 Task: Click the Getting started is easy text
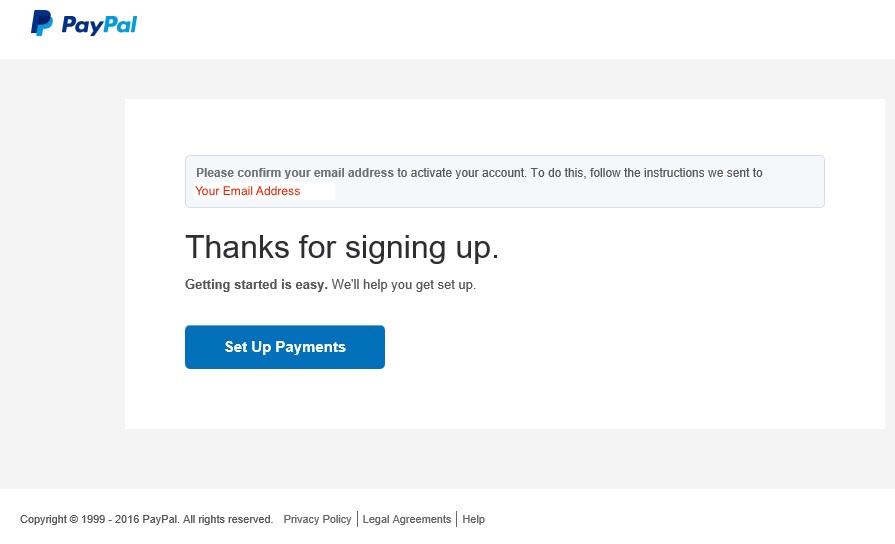pos(256,285)
